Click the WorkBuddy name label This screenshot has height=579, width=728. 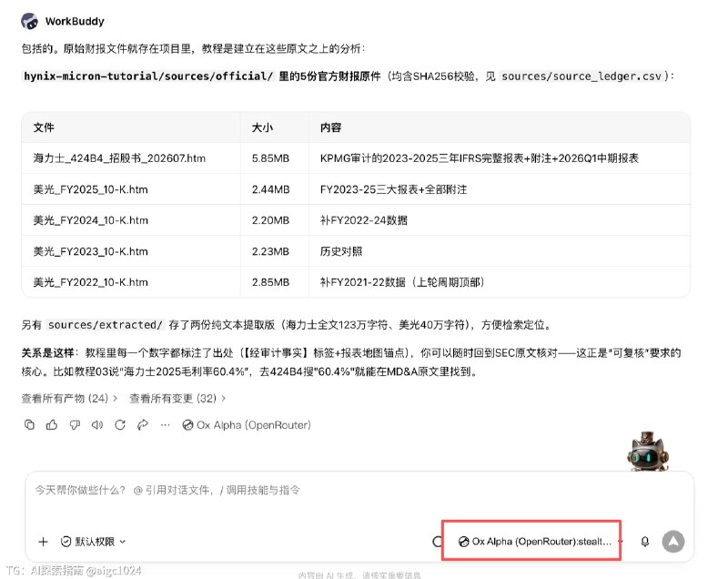pos(75,21)
